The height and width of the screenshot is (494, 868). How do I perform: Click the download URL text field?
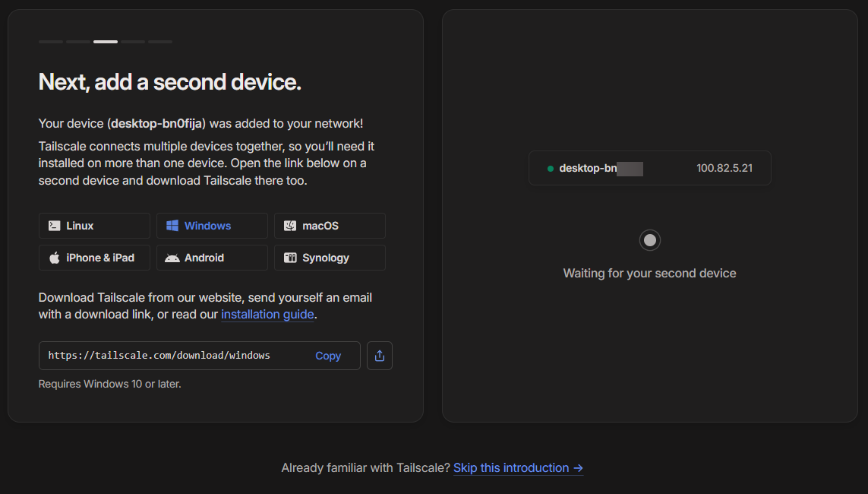coord(199,356)
